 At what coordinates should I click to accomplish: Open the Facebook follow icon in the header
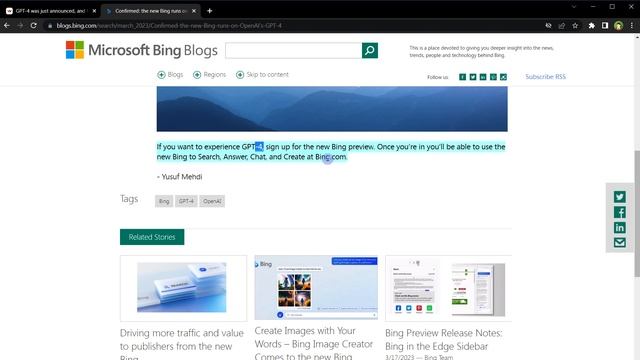point(462,77)
